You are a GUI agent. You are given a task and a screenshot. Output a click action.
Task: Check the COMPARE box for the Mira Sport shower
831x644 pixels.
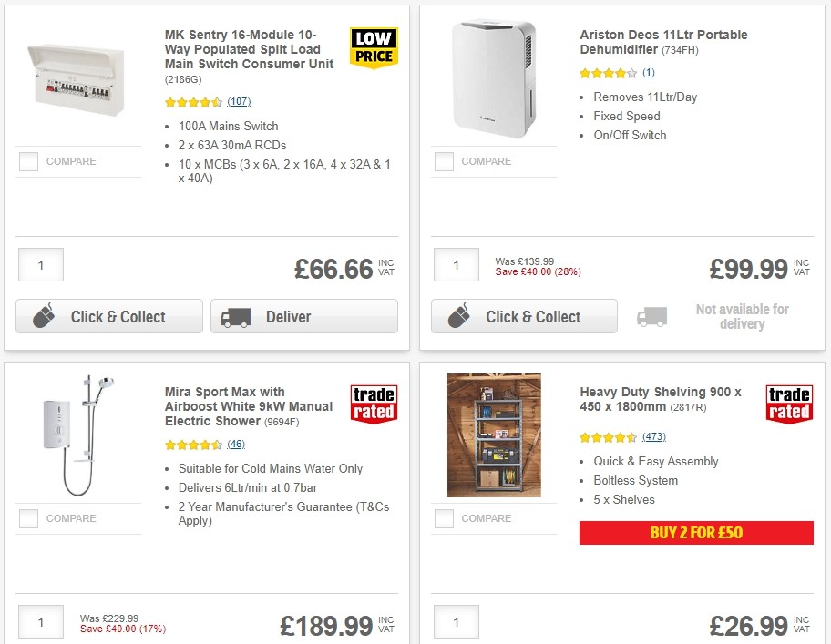[28, 519]
